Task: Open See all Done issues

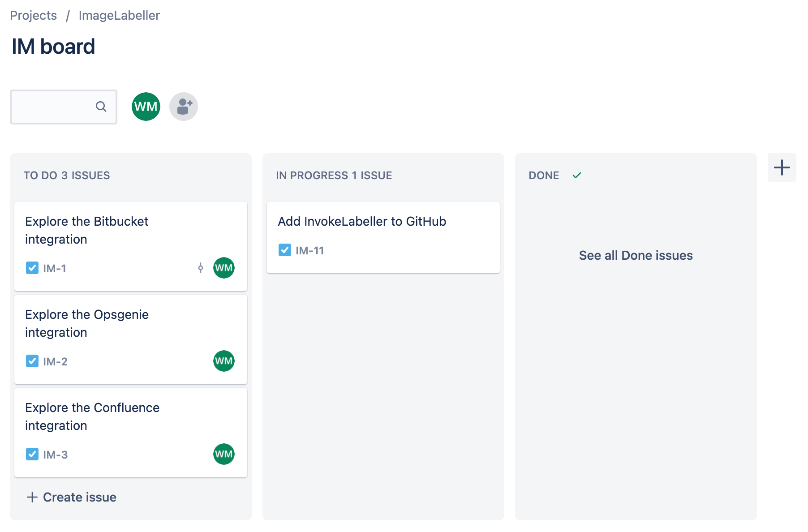Action: [636, 255]
